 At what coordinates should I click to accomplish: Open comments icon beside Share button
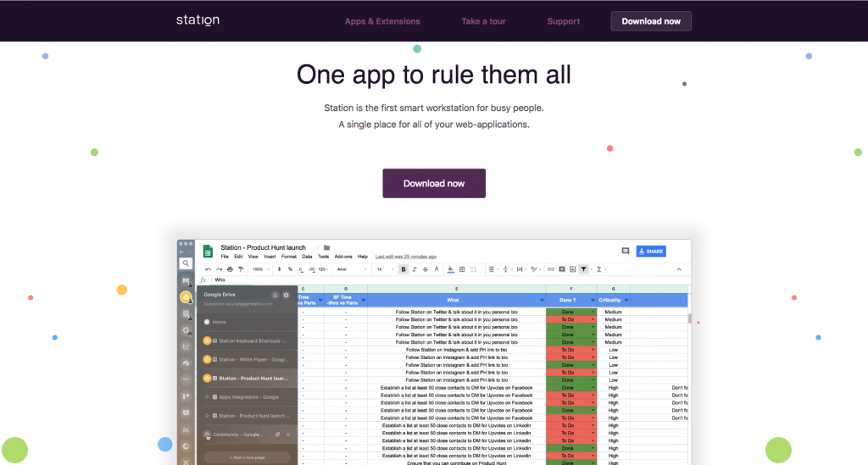point(626,251)
